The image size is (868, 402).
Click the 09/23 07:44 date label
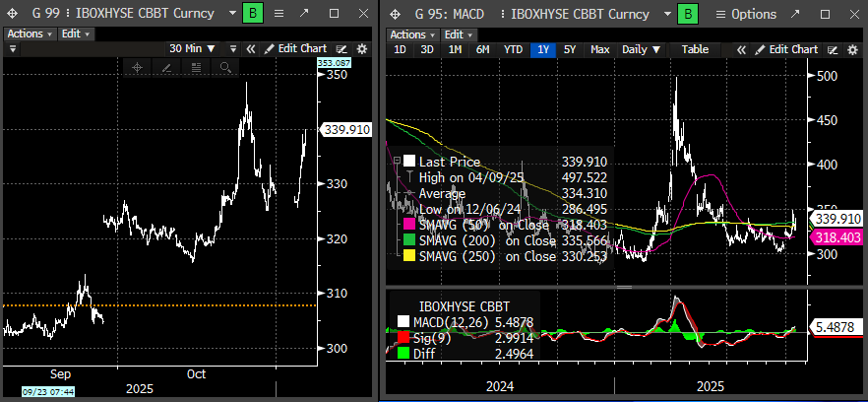[x=47, y=391]
